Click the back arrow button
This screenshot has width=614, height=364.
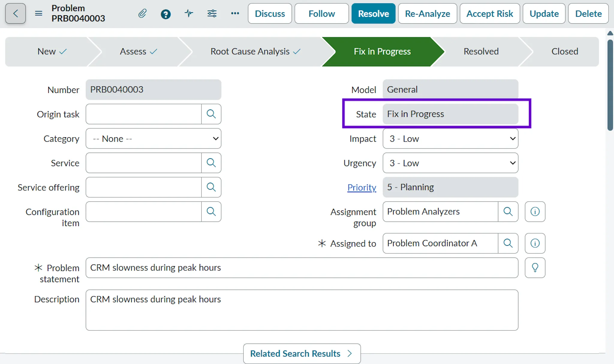[x=15, y=13]
